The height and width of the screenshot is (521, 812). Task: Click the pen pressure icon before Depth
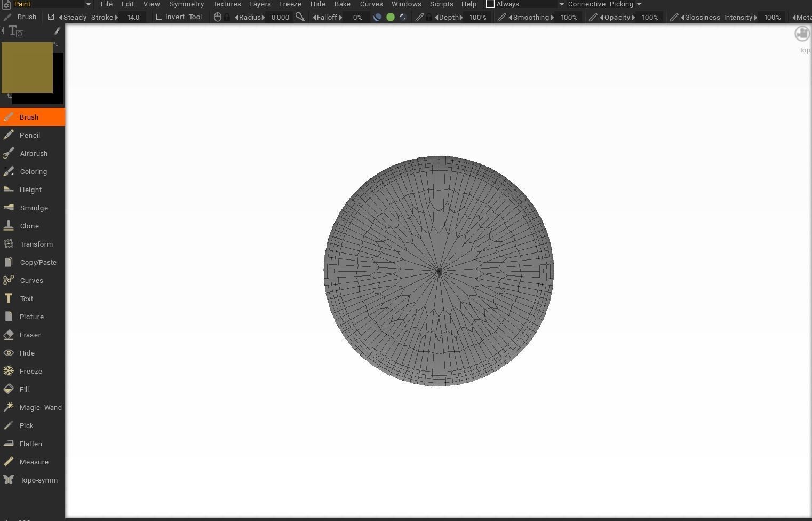click(x=419, y=17)
